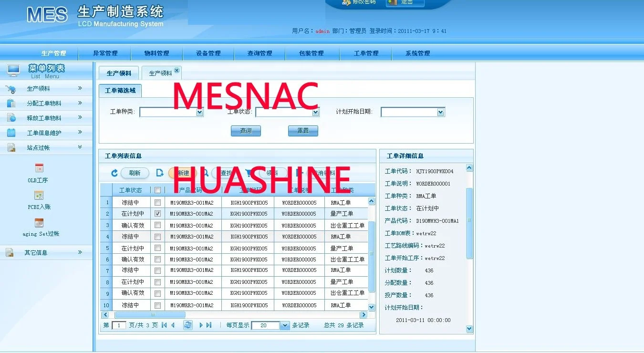The image size is (644, 353).
Task: Click the 工单状态 column header
Action: tap(131, 190)
